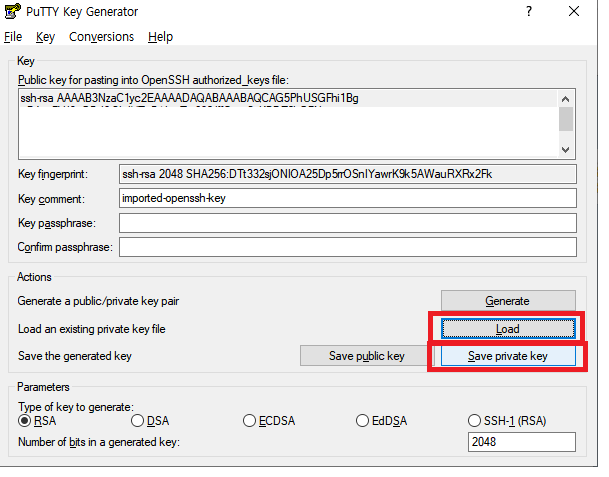Click the question mark help button
Image resolution: width=609 pixels, height=477 pixels.
[529, 11]
